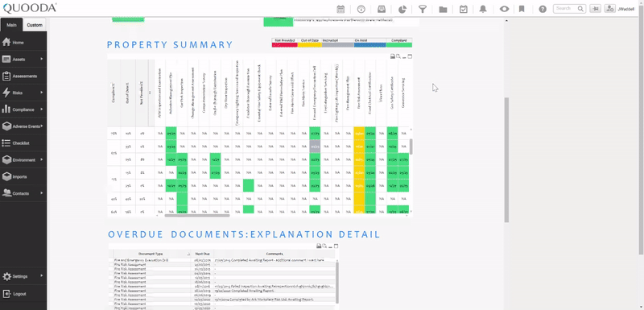Switch to the Main tab
Viewport: 644px width, 310px height.
11,25
